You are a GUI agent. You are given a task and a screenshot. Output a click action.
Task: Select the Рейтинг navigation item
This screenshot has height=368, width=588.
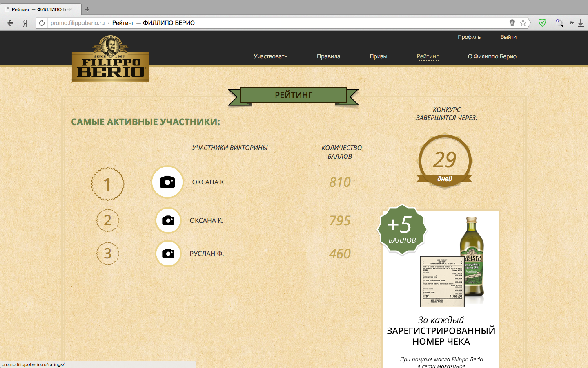(427, 56)
